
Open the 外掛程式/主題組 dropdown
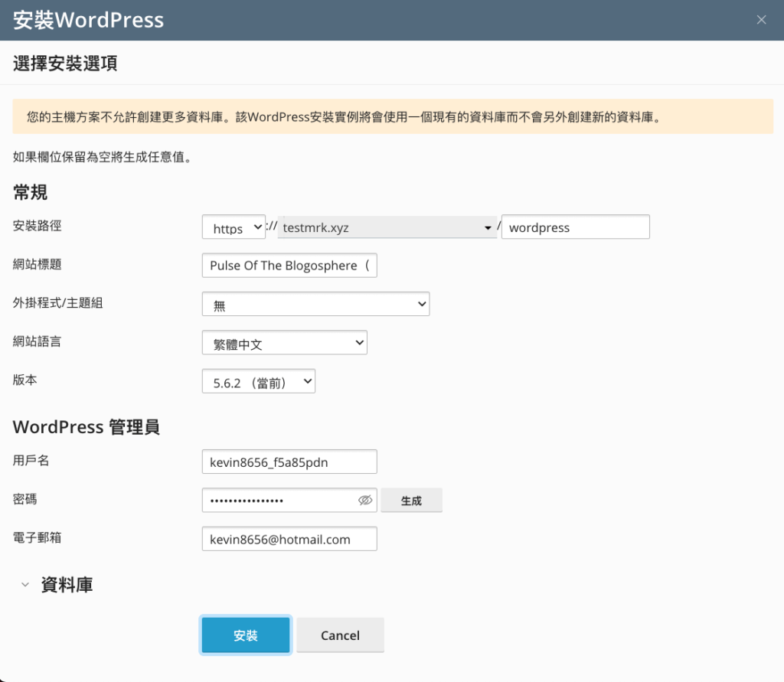coord(315,304)
